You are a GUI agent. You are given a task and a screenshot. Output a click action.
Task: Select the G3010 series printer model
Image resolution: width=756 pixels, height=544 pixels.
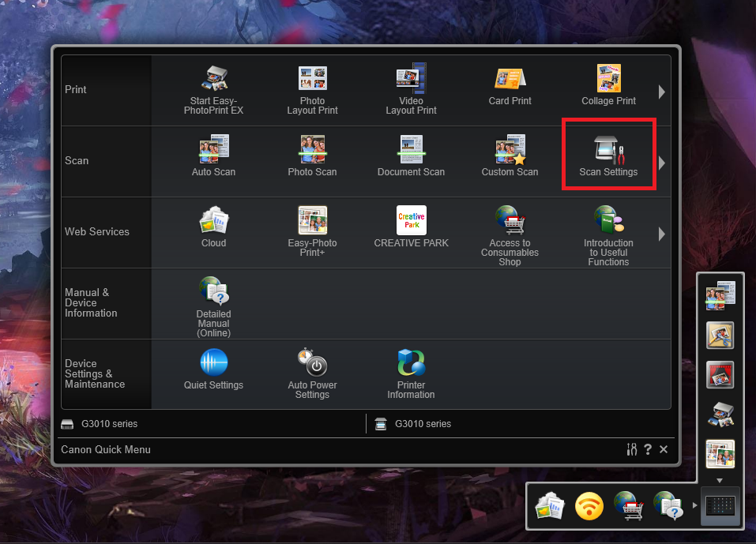(100, 424)
